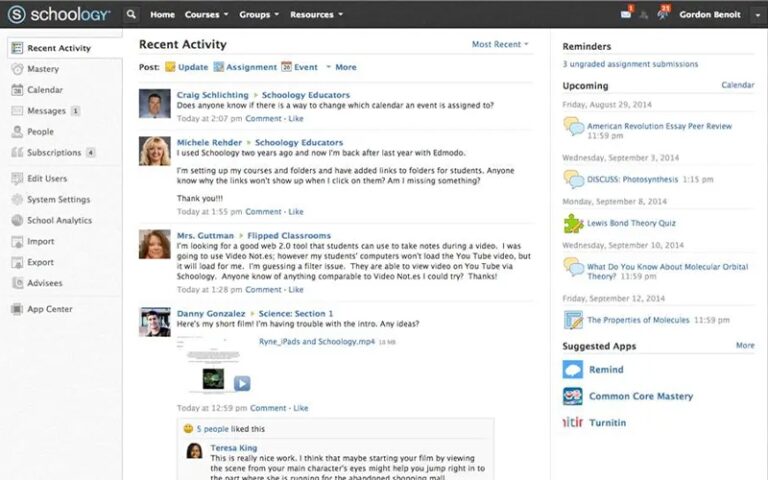The height and width of the screenshot is (480, 768).
Task: Open the notifications icon in header
Action: tap(663, 14)
